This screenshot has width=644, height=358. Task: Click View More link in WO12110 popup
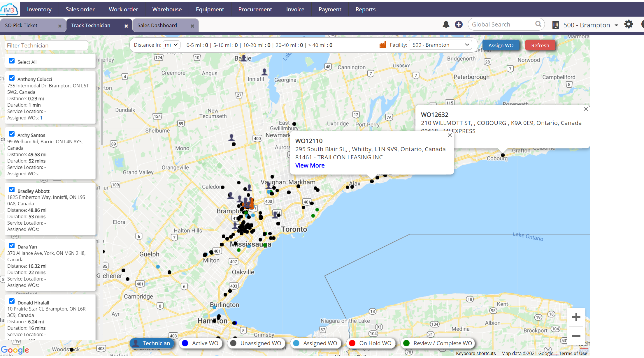click(x=310, y=165)
